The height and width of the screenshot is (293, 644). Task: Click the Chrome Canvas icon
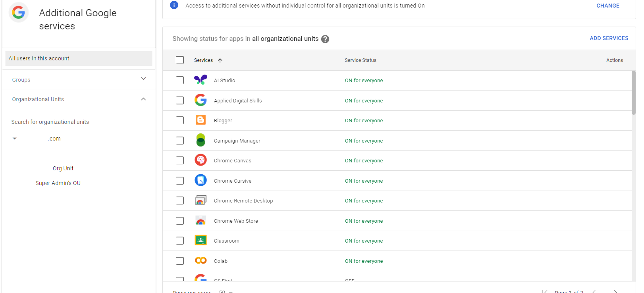click(201, 160)
